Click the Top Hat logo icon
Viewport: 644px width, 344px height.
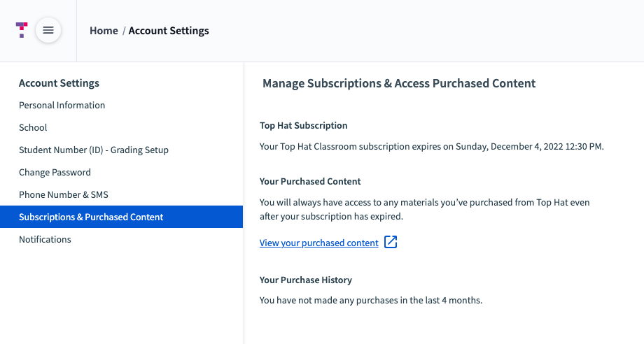pyautogui.click(x=22, y=29)
